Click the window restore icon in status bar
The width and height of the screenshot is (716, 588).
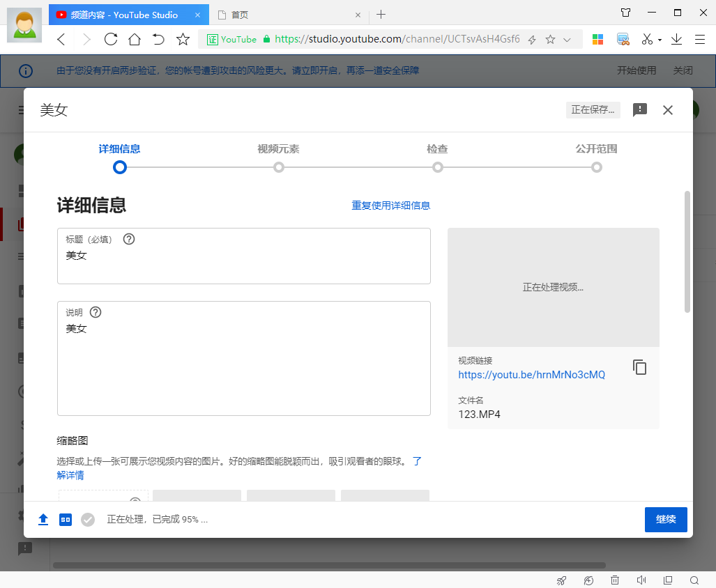(x=668, y=580)
